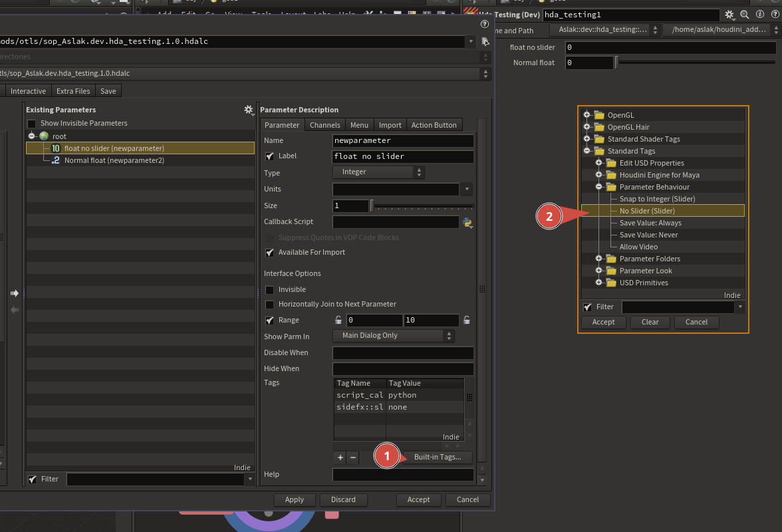Click the Built-in Tags button
This screenshot has height=532, width=782.
[437, 458]
